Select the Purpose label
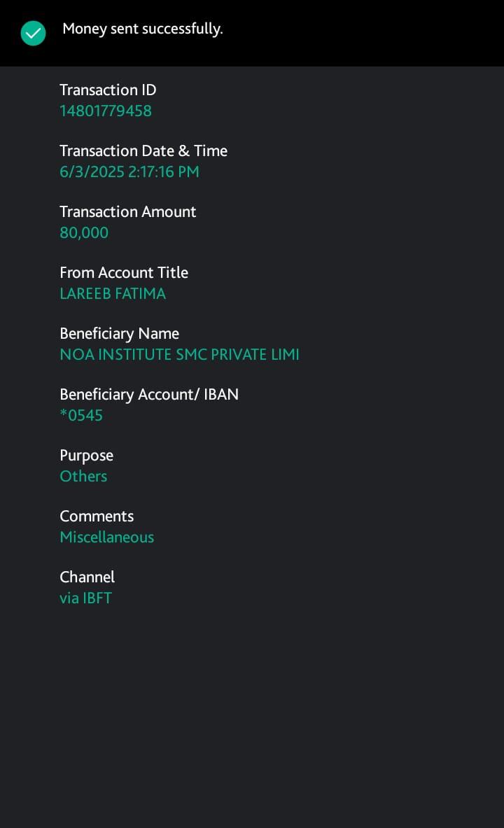Image resolution: width=504 pixels, height=828 pixels. pyautogui.click(x=86, y=456)
